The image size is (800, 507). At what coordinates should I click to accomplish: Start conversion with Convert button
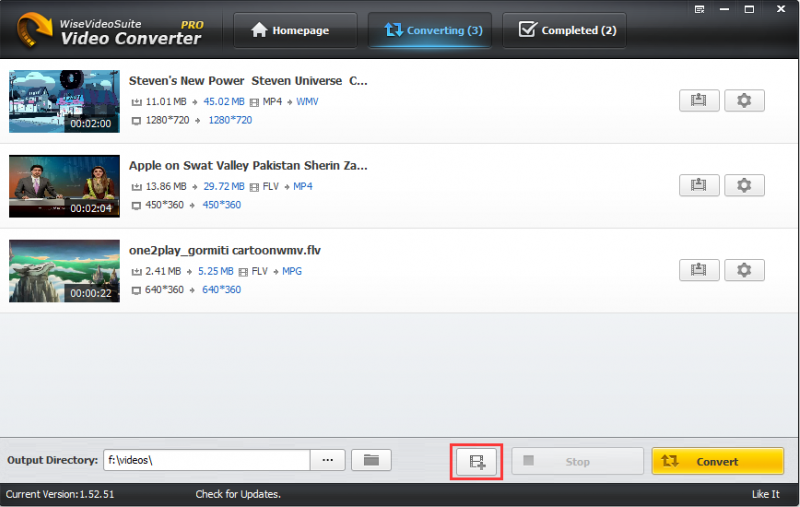coord(717,462)
